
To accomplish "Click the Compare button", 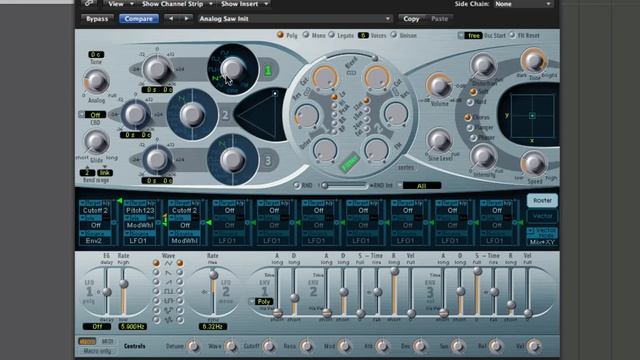I will pyautogui.click(x=138, y=19).
